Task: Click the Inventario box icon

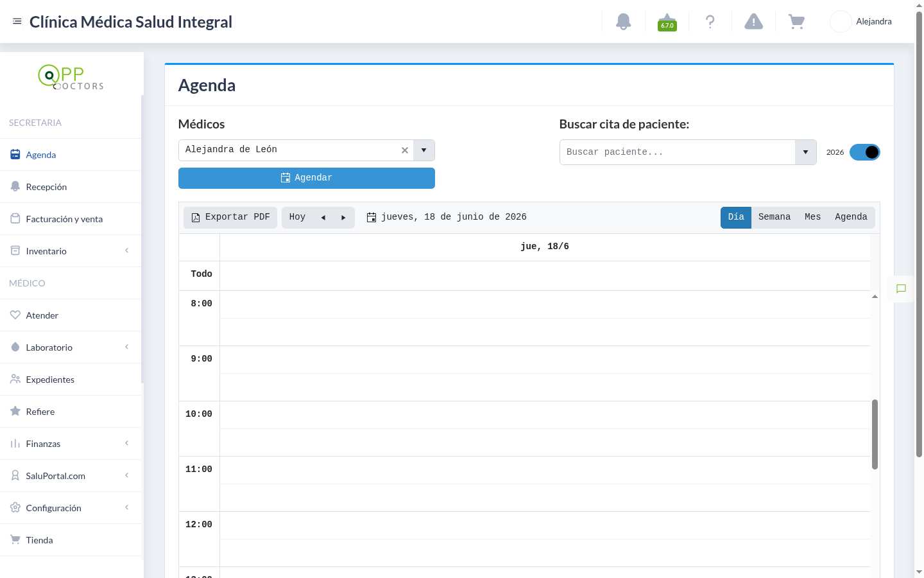Action: click(x=15, y=250)
